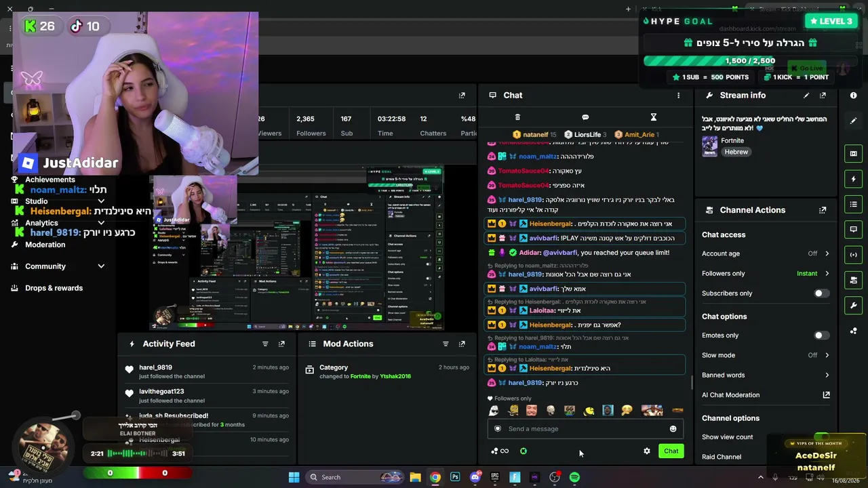Toggle the Chat panel icon in right sidebar
Screen dimensions: 868x488
853,229
